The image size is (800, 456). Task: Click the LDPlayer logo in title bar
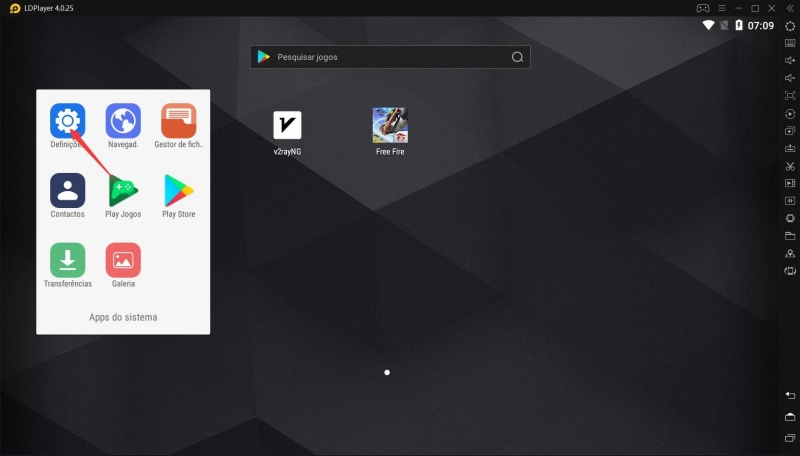tap(15, 8)
